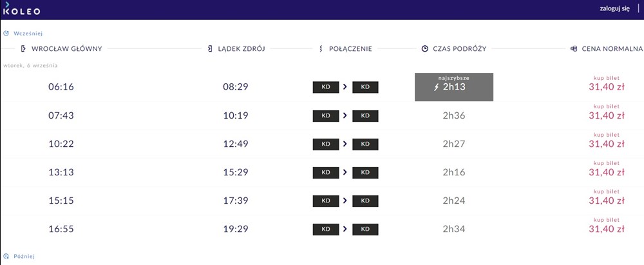Open zaloguj się login link
Image resolution: width=644 pixels, height=265 pixels.
[x=615, y=9]
